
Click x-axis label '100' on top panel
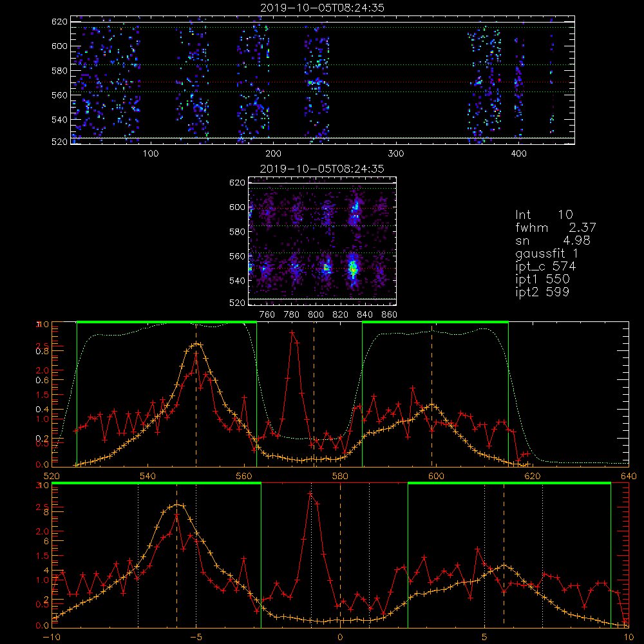pyautogui.click(x=151, y=153)
